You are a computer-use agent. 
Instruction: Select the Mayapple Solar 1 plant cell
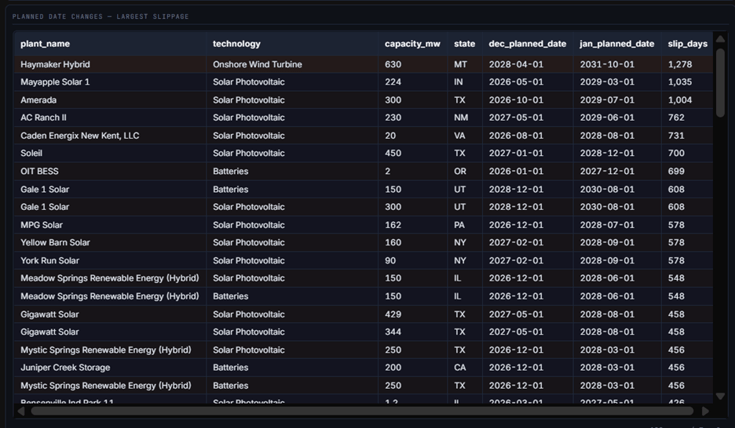pyautogui.click(x=55, y=82)
